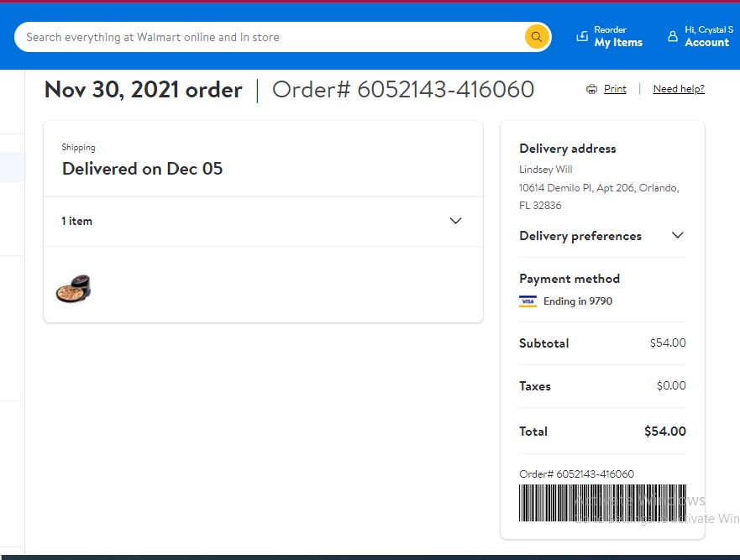Viewport: 740px width, 560px height.
Task: Click the Ending in 9790 payment text
Action: click(x=578, y=301)
